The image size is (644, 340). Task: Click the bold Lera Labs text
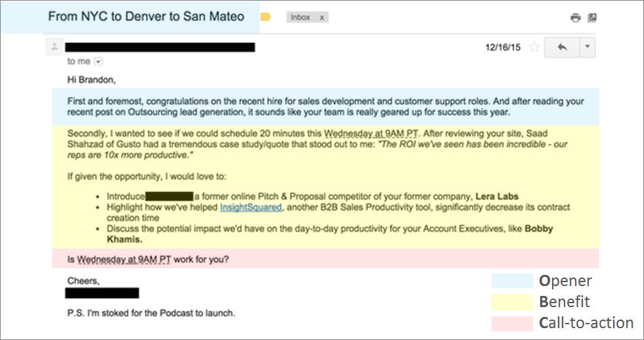coord(497,197)
